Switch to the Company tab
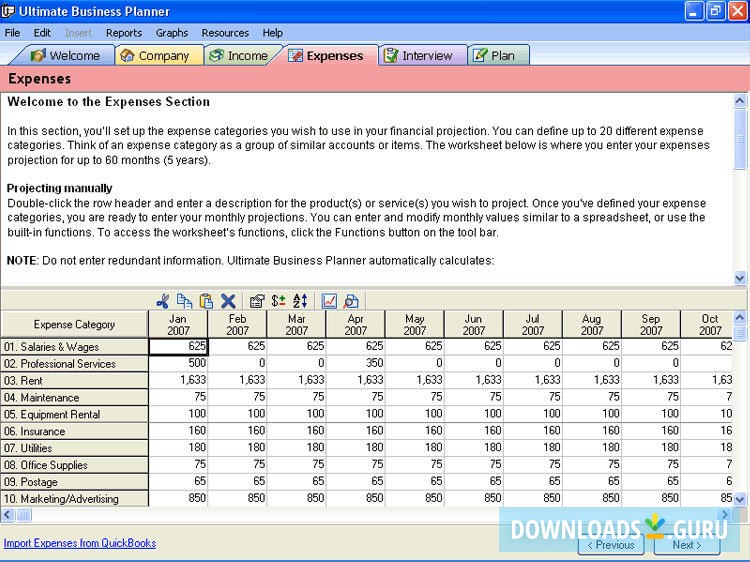The width and height of the screenshot is (750, 562). coord(160,55)
